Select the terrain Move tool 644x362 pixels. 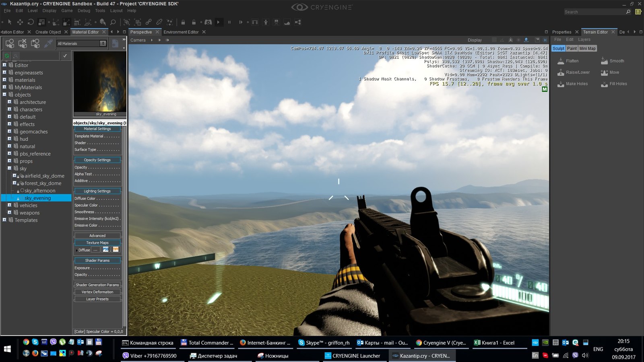[x=610, y=72]
